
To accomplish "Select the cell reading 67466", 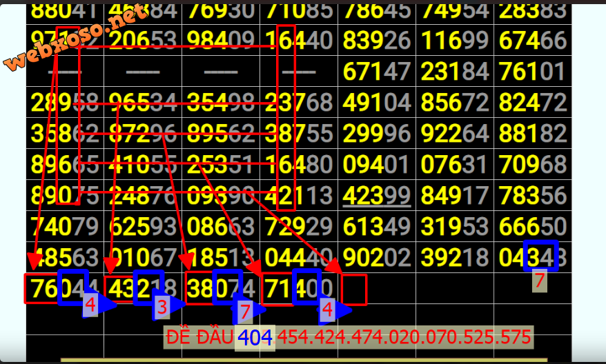I will click(533, 40).
